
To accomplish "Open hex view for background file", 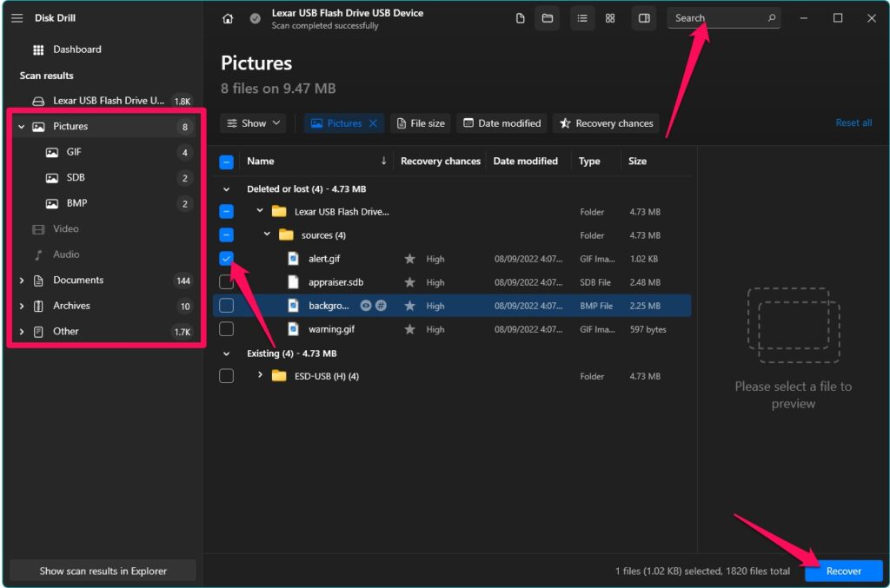I will coord(381,306).
